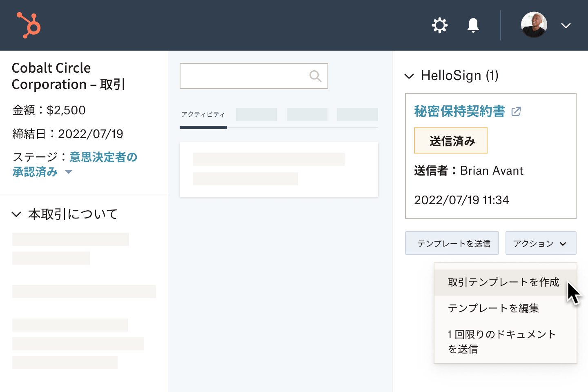Click the external link icon beside 秘密保持契約書

(516, 111)
